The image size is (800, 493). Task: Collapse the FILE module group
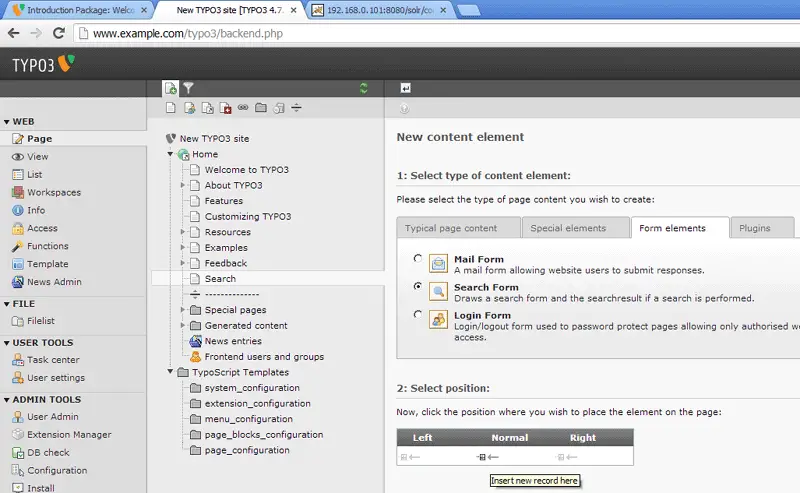coord(7,304)
